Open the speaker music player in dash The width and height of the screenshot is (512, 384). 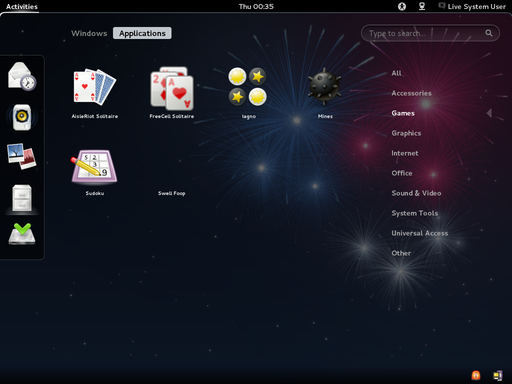22,117
